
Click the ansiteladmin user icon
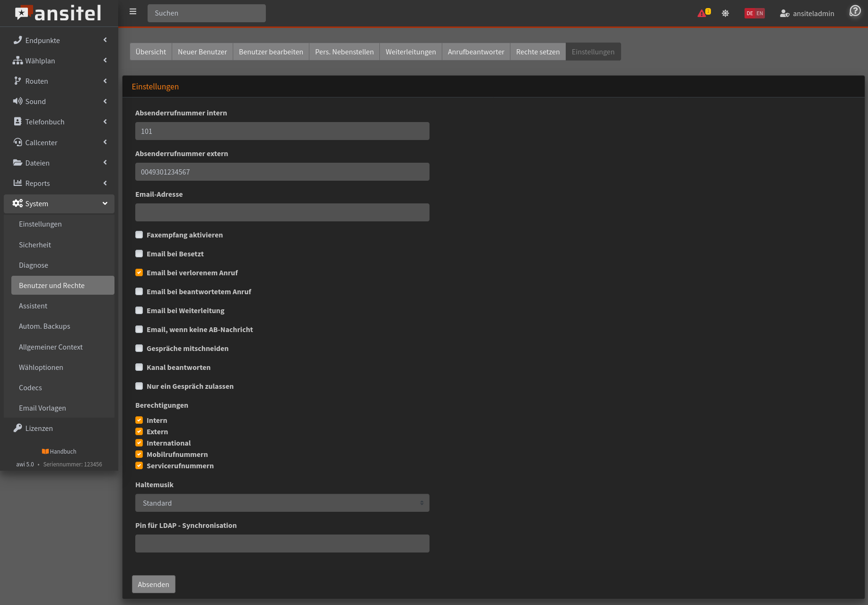point(784,13)
